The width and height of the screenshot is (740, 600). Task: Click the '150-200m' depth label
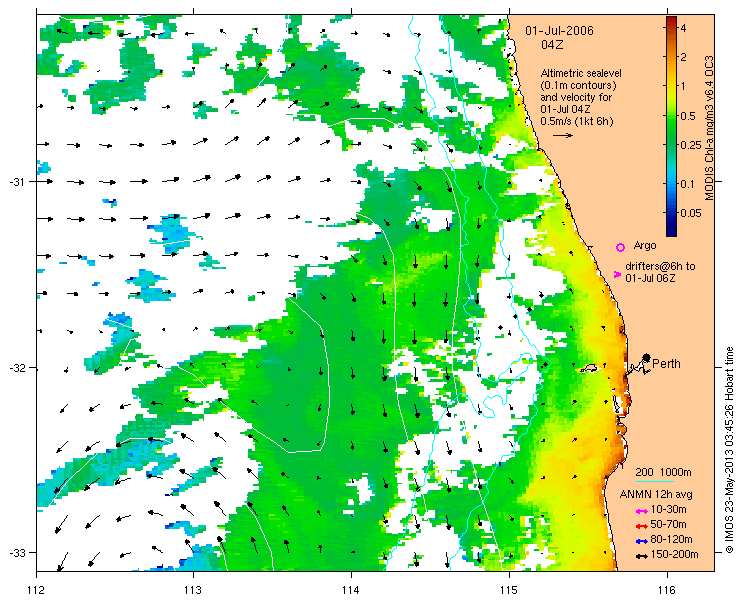pyautogui.click(x=674, y=555)
